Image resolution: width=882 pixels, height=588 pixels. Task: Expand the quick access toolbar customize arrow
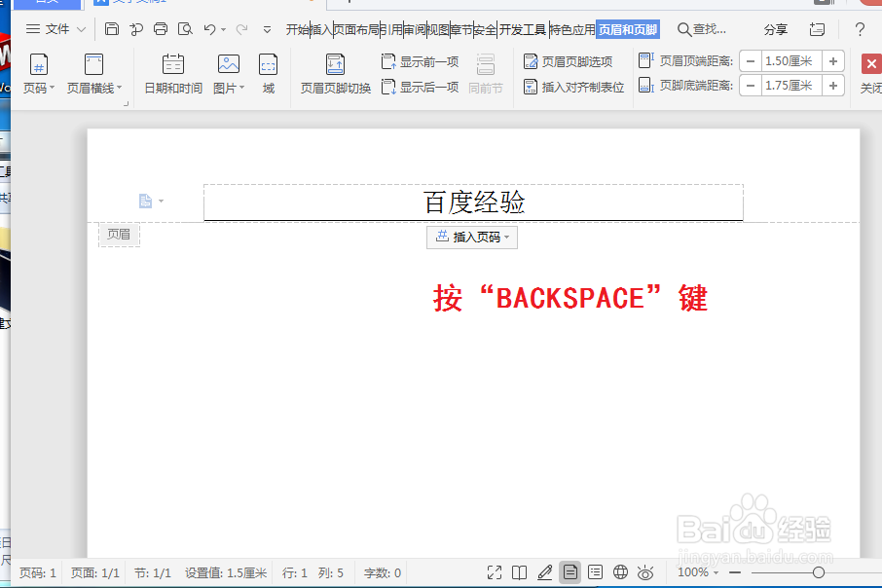267,30
